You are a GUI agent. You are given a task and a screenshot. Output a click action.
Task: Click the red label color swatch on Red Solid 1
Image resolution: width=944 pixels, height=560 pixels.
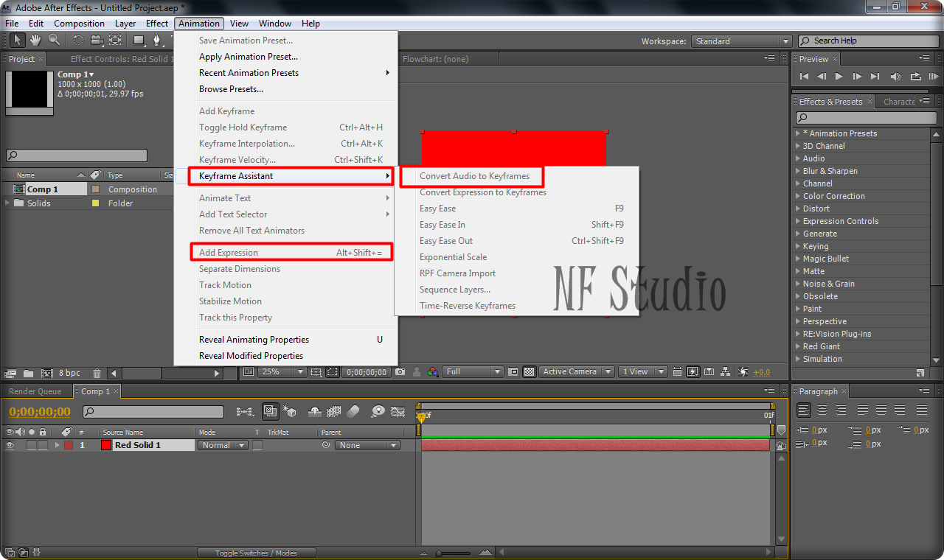(69, 445)
